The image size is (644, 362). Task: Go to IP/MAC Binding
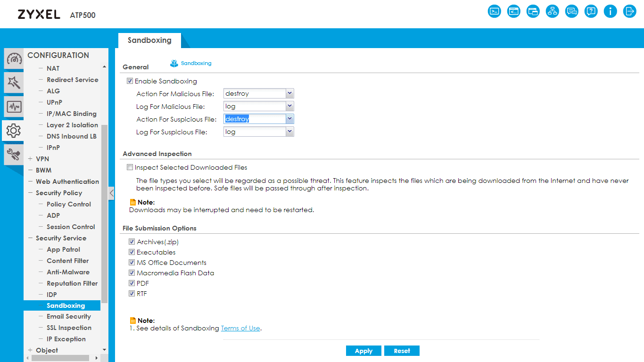(72, 114)
